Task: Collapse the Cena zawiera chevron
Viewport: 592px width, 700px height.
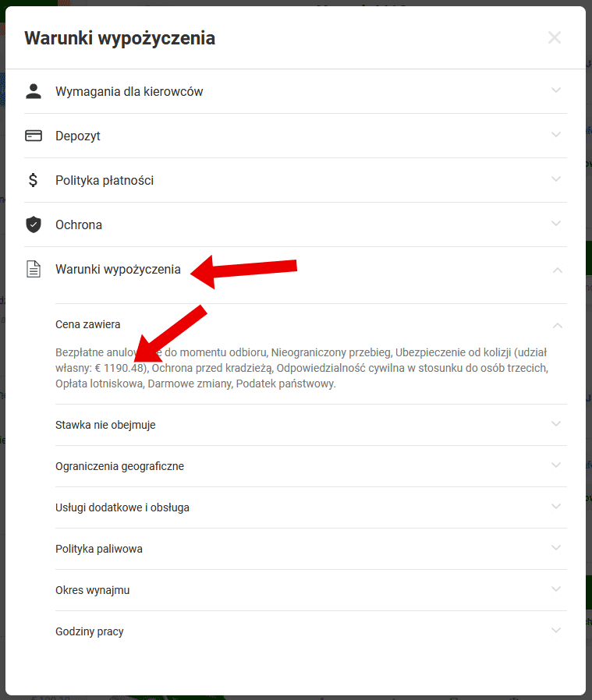Action: tap(557, 326)
